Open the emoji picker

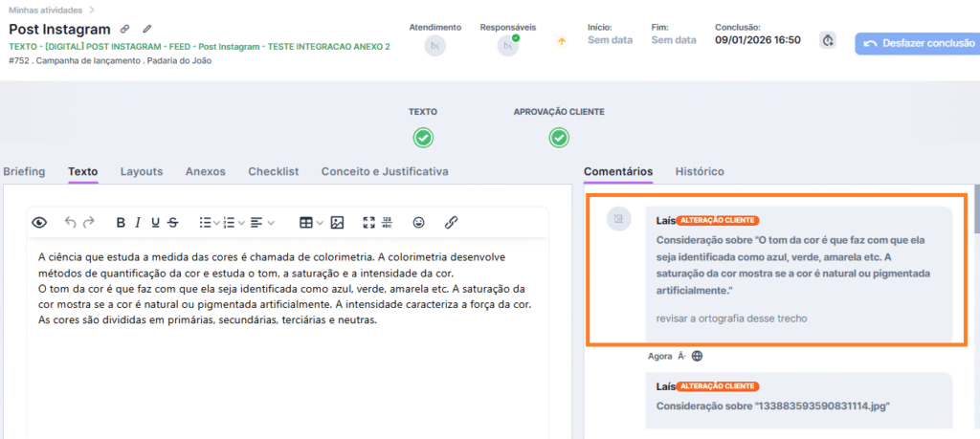418,222
